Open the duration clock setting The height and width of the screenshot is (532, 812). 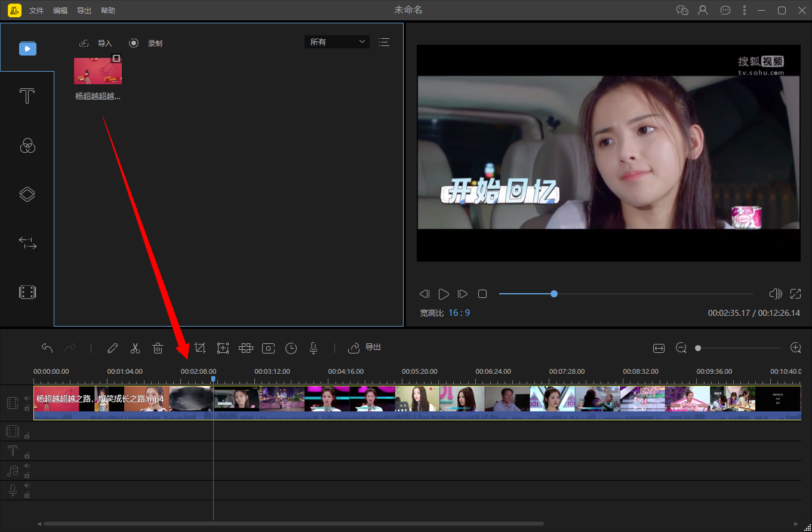[291, 348]
